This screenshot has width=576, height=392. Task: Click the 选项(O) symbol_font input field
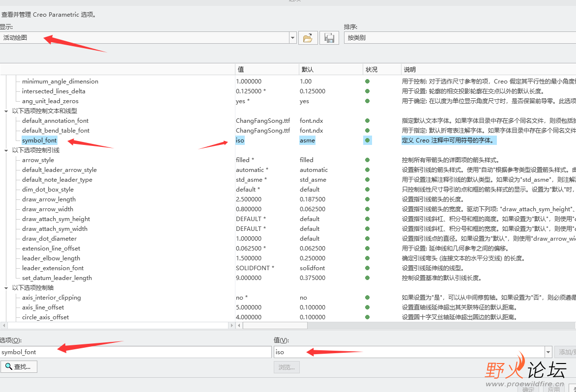pyautogui.click(x=136, y=352)
